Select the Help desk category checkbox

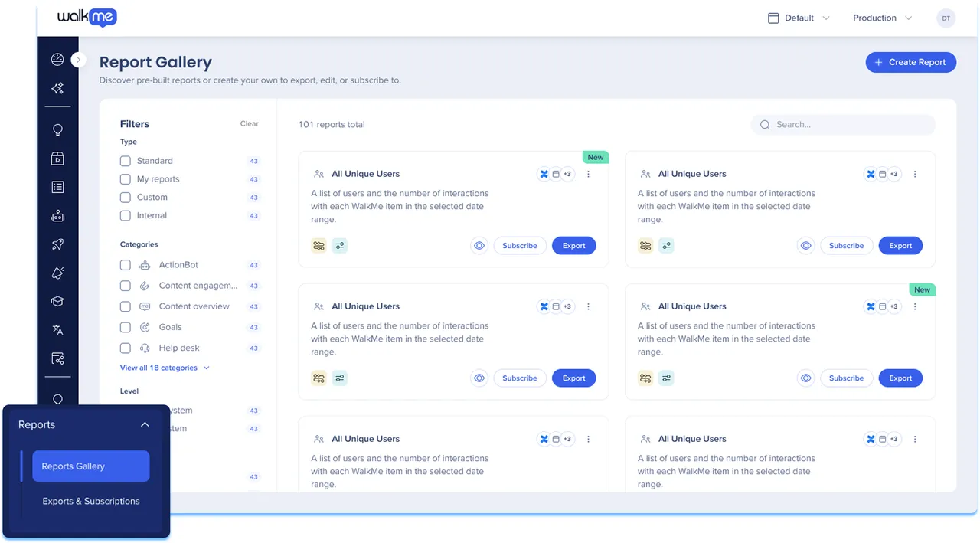point(126,348)
